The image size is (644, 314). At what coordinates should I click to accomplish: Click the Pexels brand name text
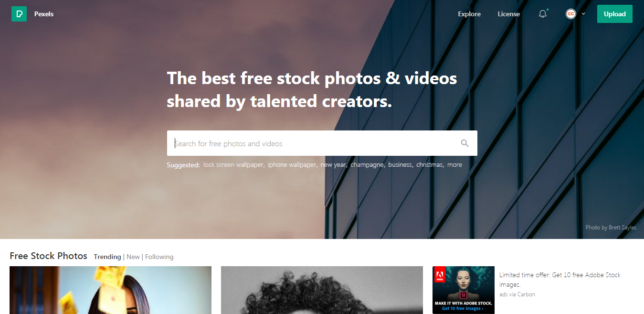click(44, 14)
